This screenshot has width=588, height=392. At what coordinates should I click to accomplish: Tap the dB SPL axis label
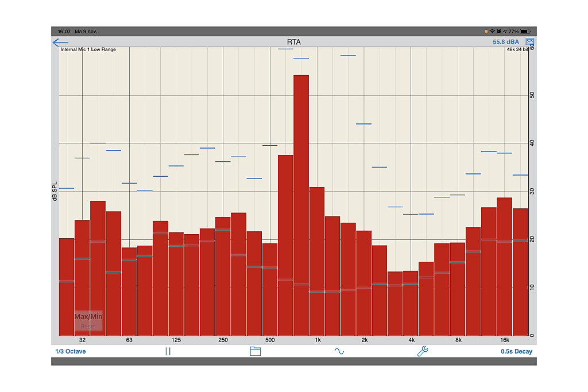(55, 192)
